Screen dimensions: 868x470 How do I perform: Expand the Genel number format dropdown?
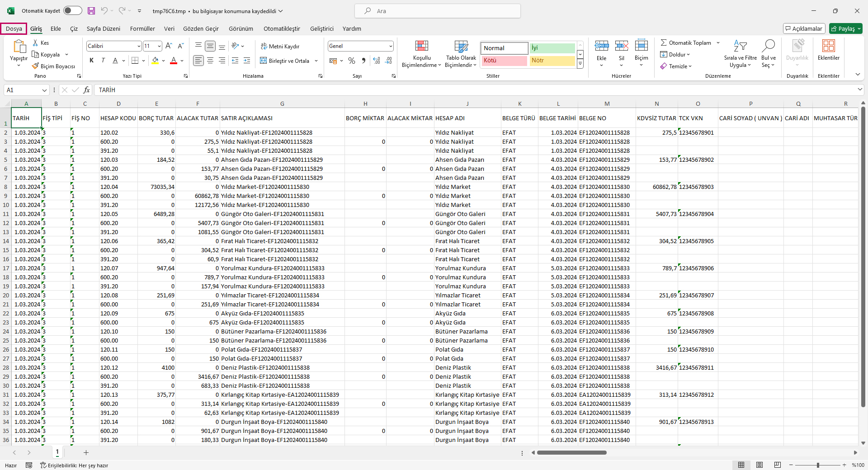coord(390,46)
